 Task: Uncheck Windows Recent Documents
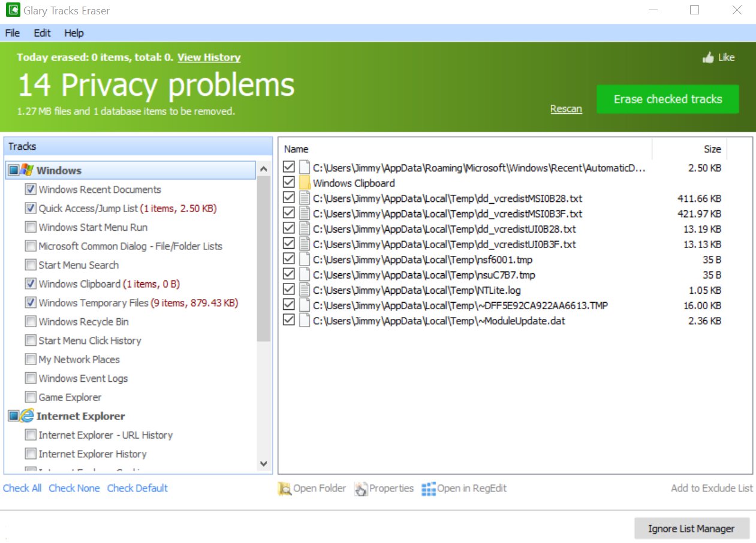[x=30, y=189]
